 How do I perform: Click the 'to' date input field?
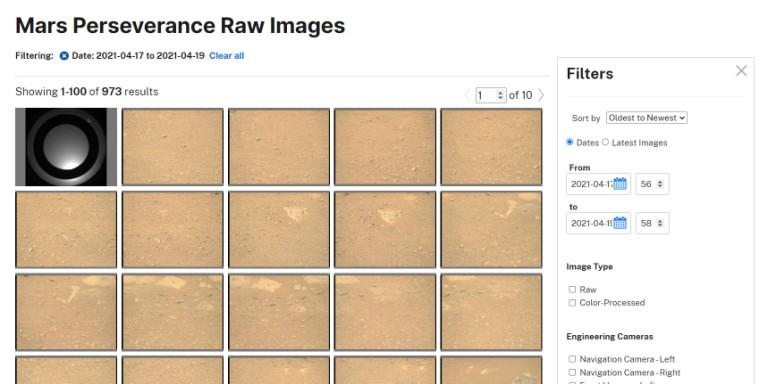coord(599,223)
